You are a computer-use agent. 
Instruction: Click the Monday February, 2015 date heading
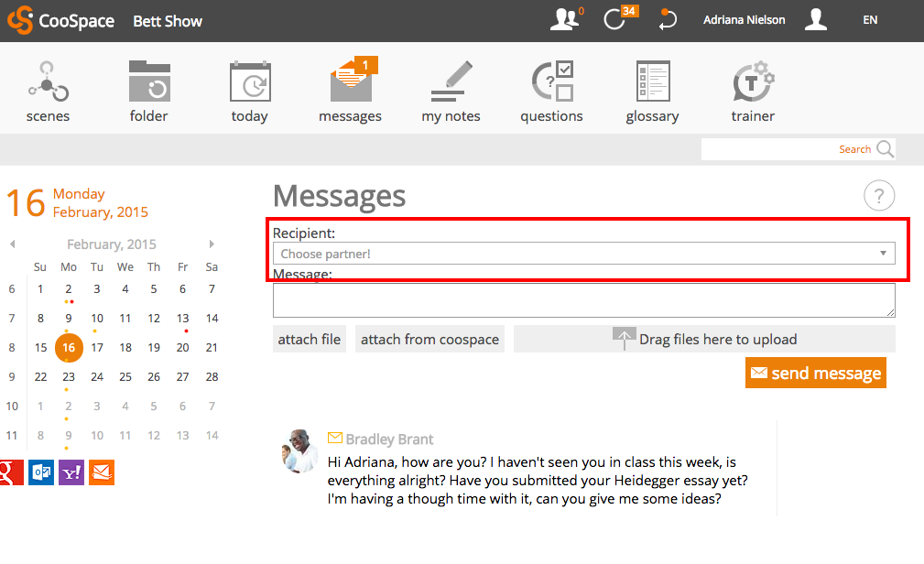[x=100, y=202]
